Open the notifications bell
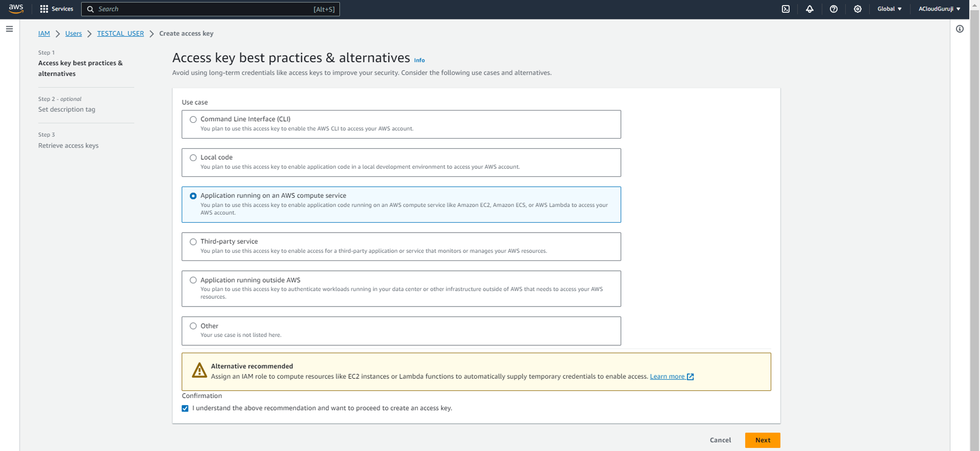980x451 pixels. click(x=809, y=9)
